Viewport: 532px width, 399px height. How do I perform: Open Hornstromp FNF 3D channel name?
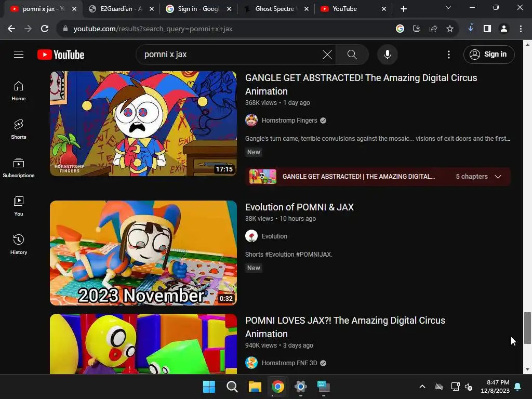click(x=289, y=363)
